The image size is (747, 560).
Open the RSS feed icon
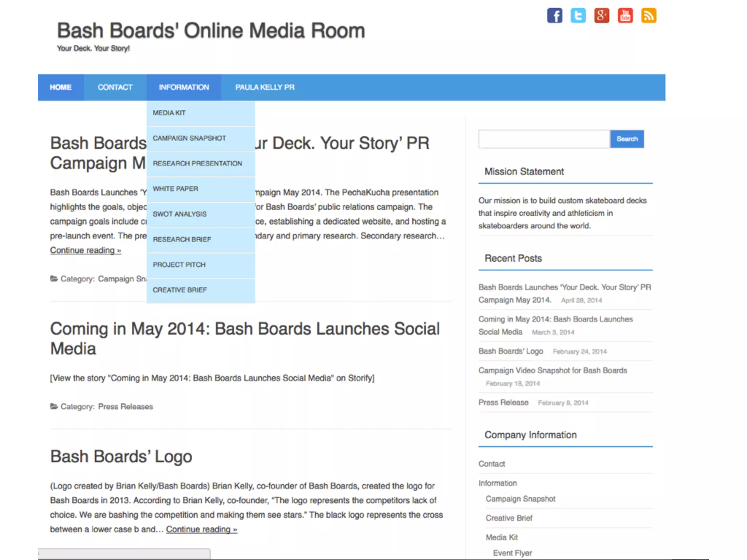(x=649, y=16)
